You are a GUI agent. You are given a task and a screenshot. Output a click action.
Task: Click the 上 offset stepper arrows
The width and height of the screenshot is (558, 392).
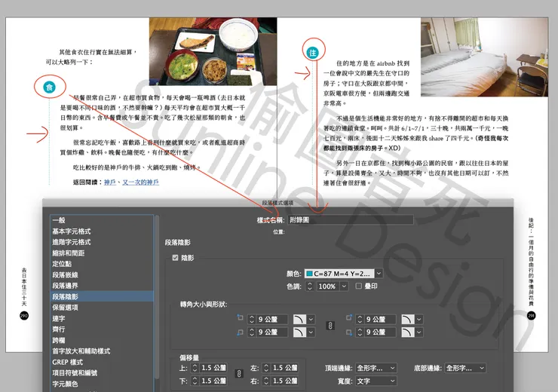[x=195, y=368]
